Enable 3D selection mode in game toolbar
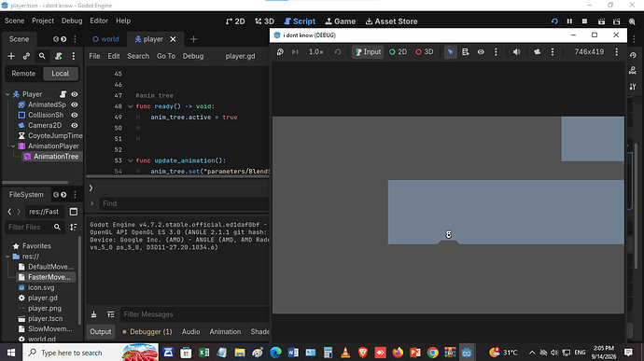Screen dimensions: 644x361 425,51
